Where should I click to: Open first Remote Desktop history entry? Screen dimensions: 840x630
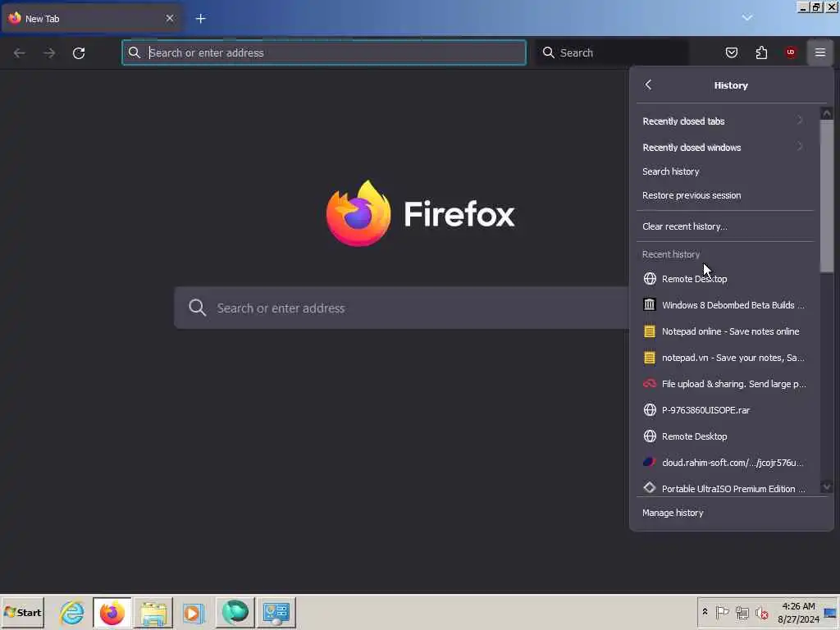tap(725, 279)
